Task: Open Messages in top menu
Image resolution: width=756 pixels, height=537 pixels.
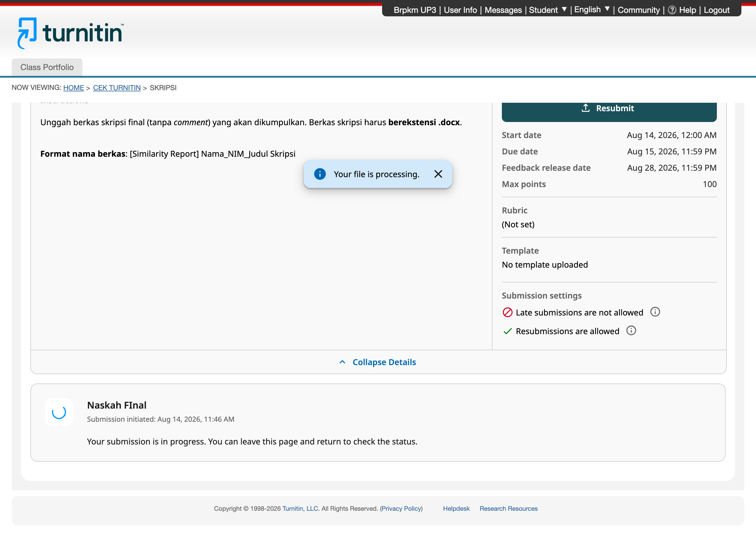Action: (x=503, y=10)
